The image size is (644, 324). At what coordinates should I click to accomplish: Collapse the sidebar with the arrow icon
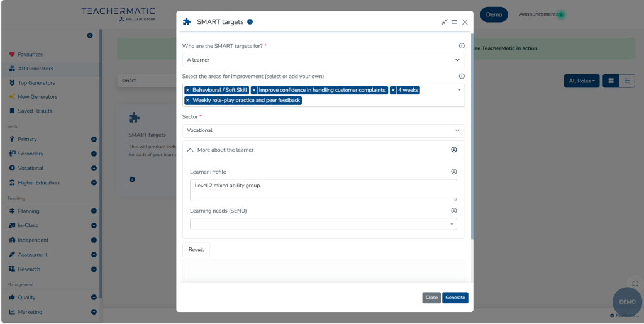pyautogui.click(x=90, y=36)
